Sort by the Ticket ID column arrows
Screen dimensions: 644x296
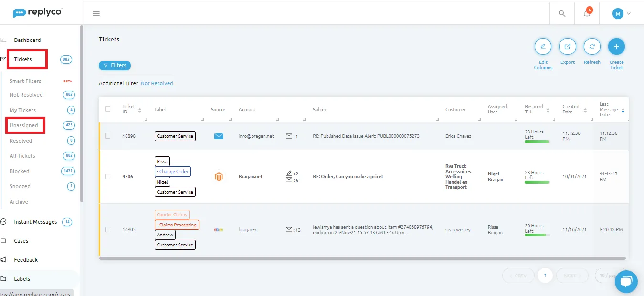pyautogui.click(x=140, y=110)
